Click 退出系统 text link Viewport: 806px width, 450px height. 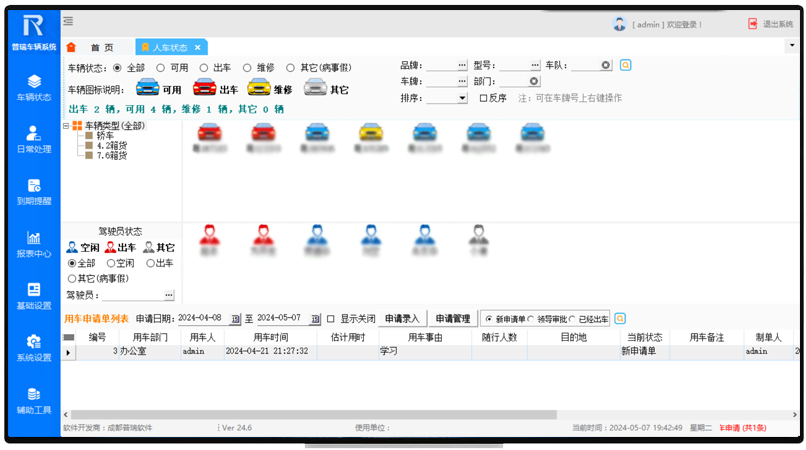[778, 24]
